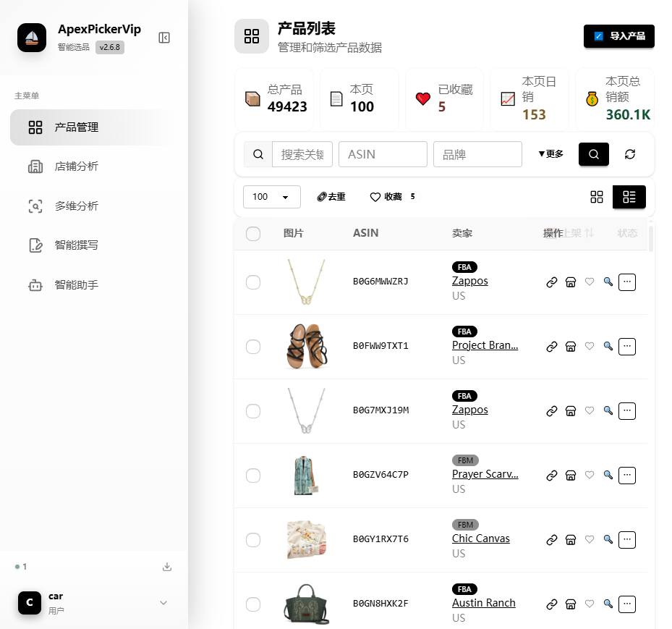
Task: Click the 已收藏 stats card
Action: 444,99
